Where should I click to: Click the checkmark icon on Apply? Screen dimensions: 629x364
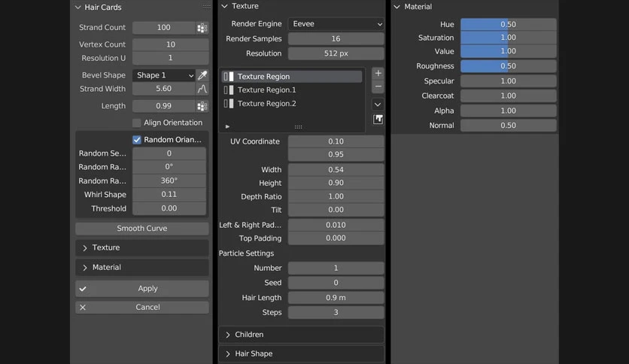[x=83, y=289]
